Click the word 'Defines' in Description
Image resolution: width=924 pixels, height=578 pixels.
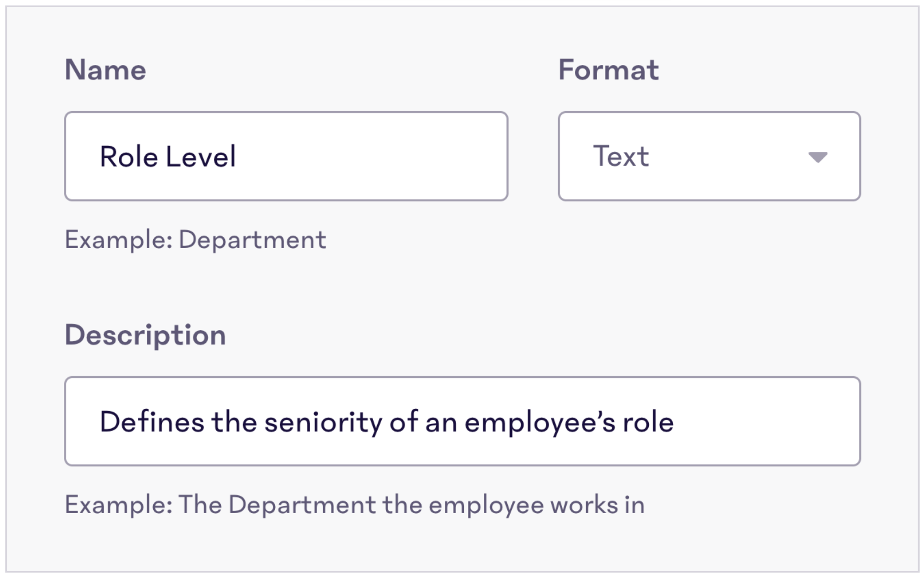coord(152,421)
